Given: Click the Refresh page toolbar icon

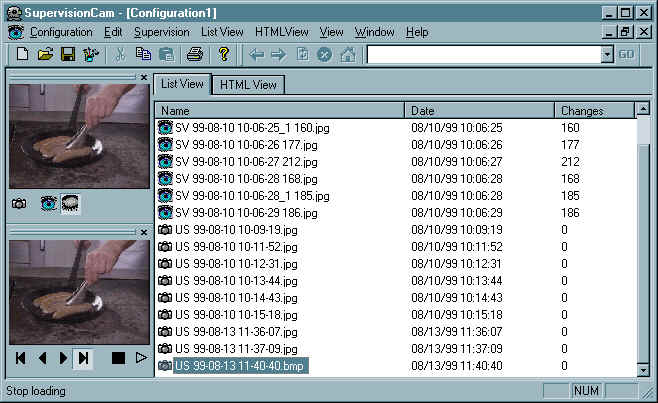Looking at the screenshot, I should 303,55.
